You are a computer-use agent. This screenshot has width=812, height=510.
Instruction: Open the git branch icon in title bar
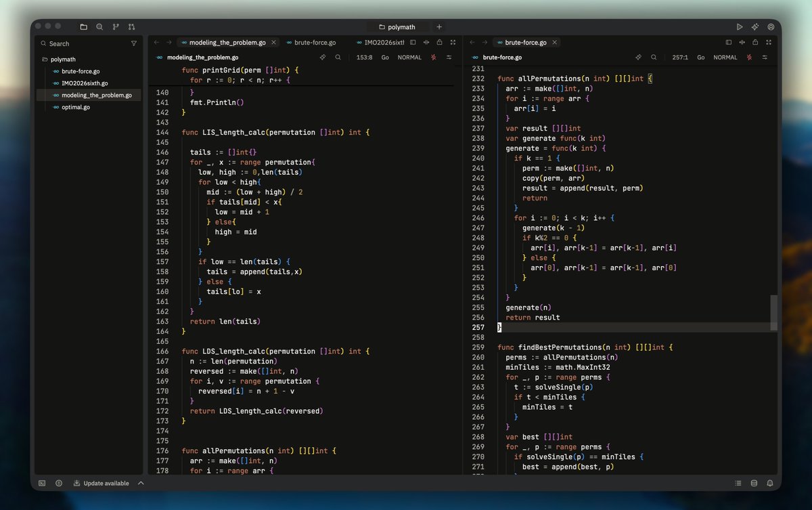pos(116,27)
